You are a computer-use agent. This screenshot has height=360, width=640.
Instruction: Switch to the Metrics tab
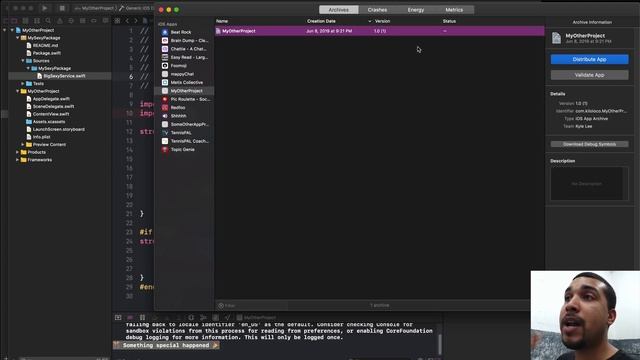click(454, 9)
